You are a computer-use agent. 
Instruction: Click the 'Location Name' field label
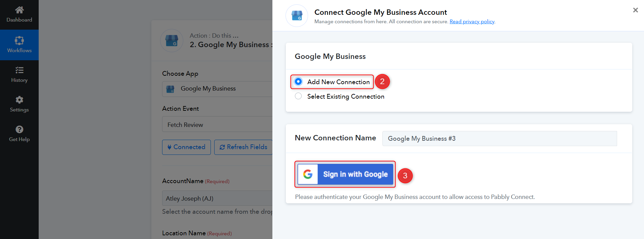[184, 233]
